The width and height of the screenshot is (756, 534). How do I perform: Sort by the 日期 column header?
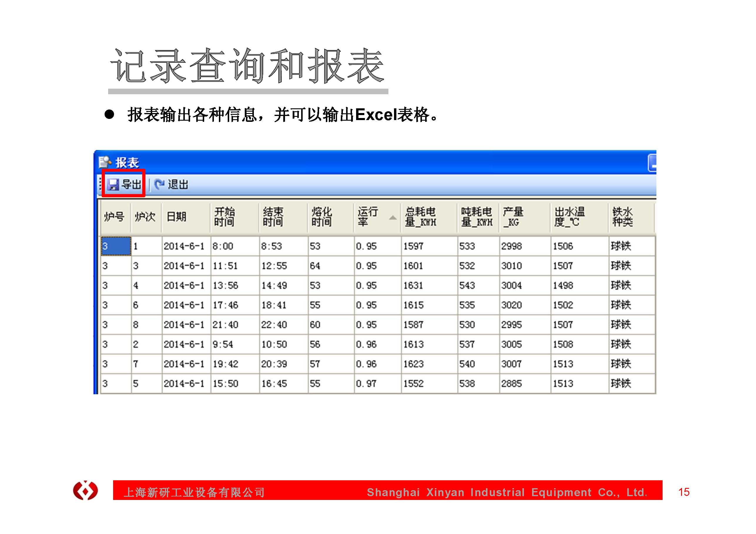[186, 217]
